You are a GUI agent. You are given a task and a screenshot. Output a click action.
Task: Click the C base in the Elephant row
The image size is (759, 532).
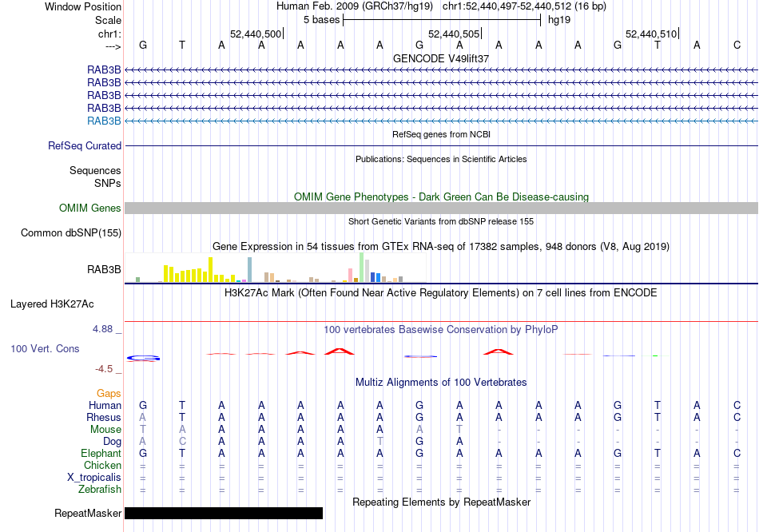pyautogui.click(x=737, y=454)
